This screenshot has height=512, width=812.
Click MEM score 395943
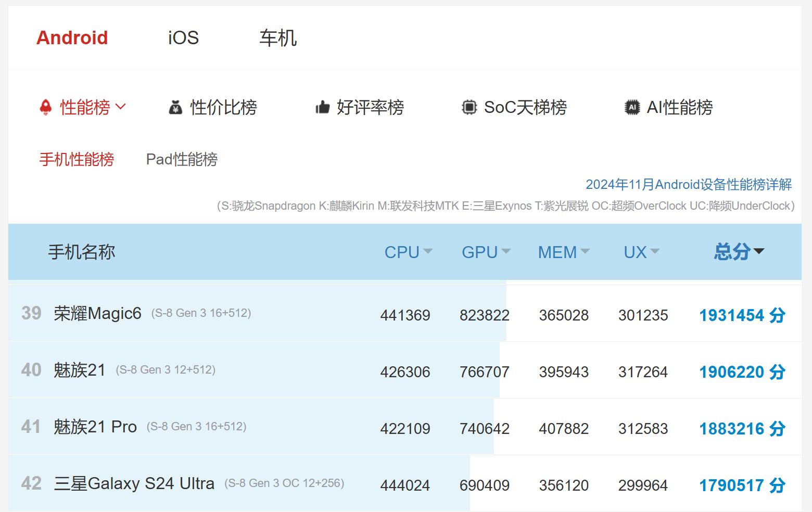click(564, 372)
